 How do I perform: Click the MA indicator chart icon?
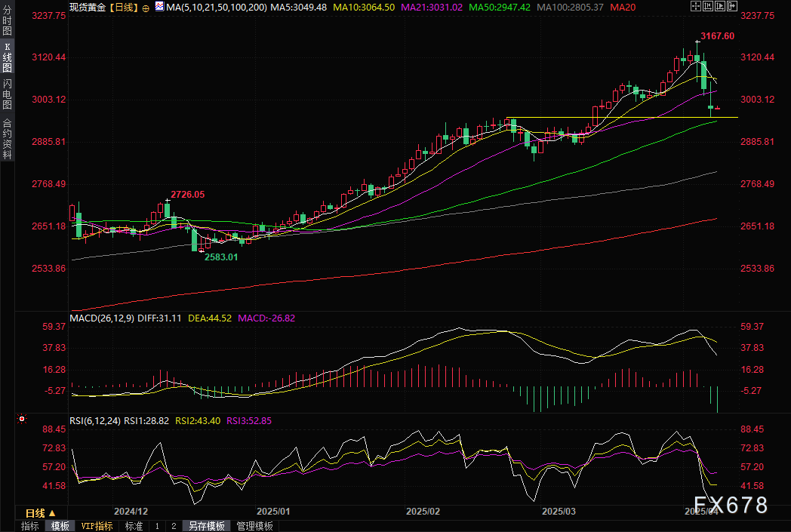click(x=159, y=7)
